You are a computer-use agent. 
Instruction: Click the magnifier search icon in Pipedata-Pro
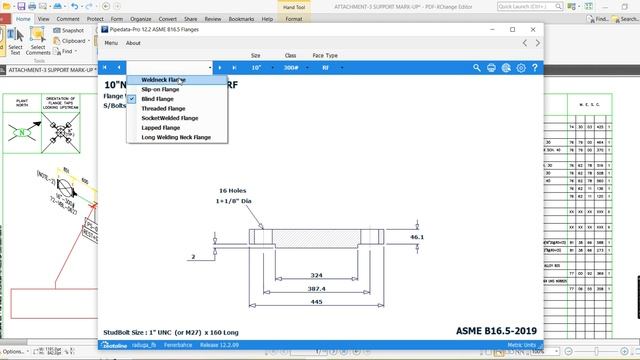pos(477,68)
